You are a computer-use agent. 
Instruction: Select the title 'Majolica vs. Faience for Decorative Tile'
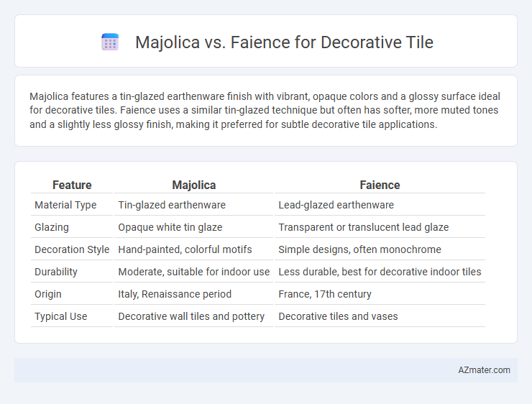coord(284,42)
